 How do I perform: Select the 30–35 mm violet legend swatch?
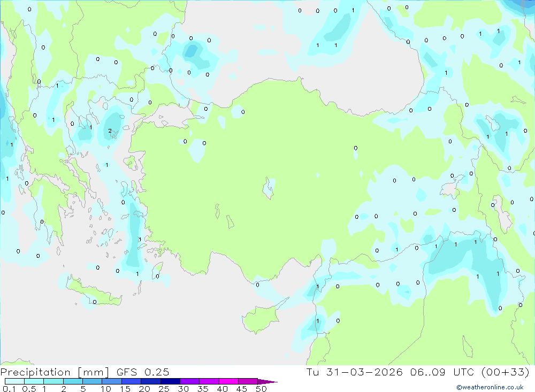(x=189, y=381)
